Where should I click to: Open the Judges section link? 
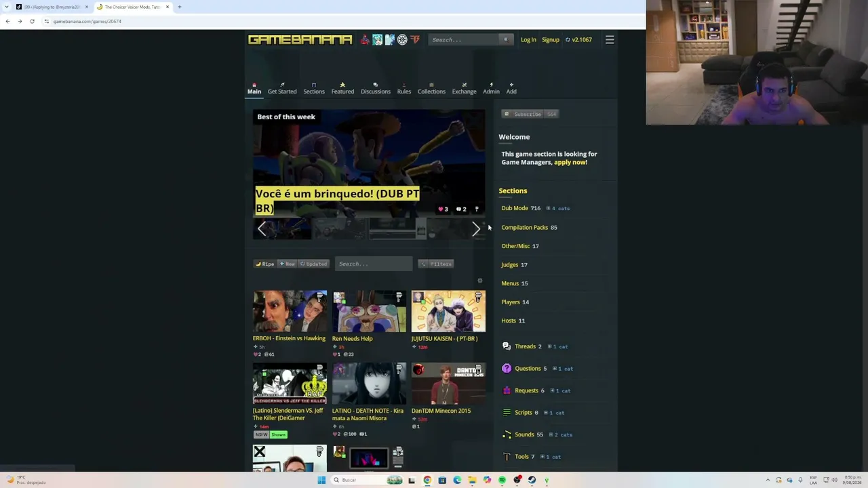509,265
